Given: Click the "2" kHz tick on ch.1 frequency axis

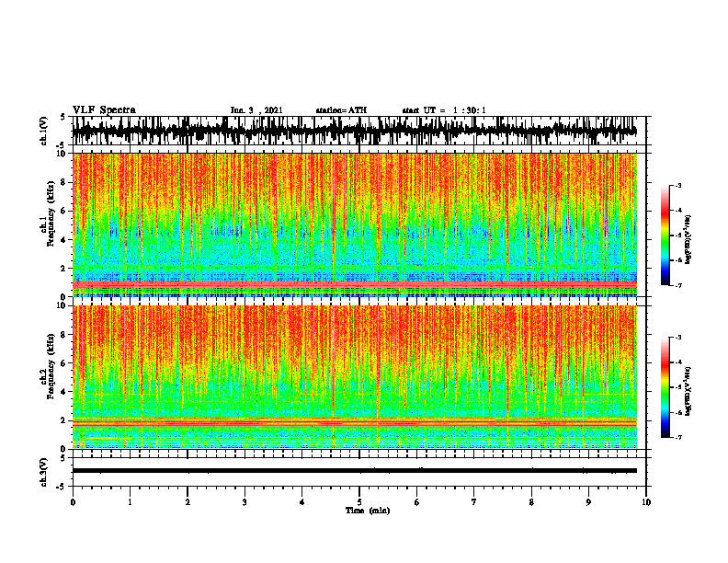Looking at the screenshot, I should point(64,269).
